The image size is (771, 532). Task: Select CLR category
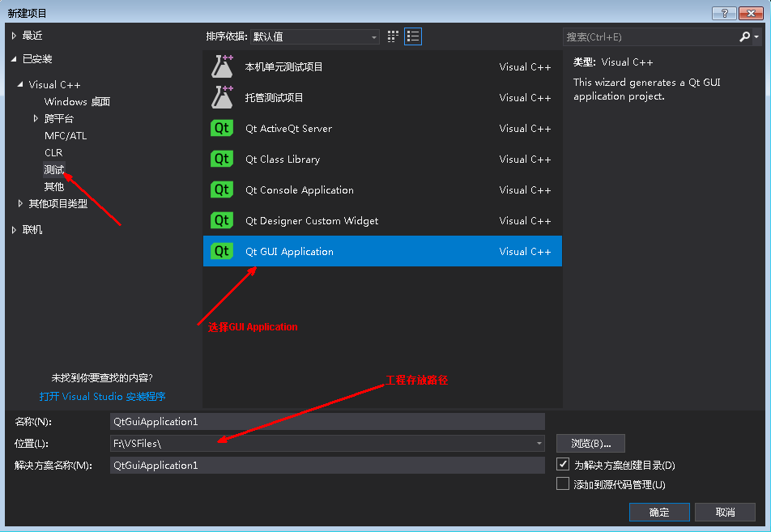[x=53, y=152]
